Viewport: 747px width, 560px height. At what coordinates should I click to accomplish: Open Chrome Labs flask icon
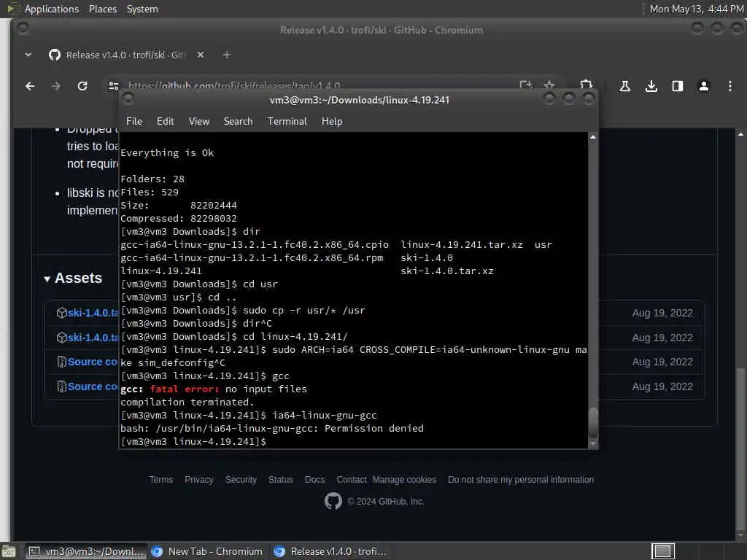click(624, 86)
